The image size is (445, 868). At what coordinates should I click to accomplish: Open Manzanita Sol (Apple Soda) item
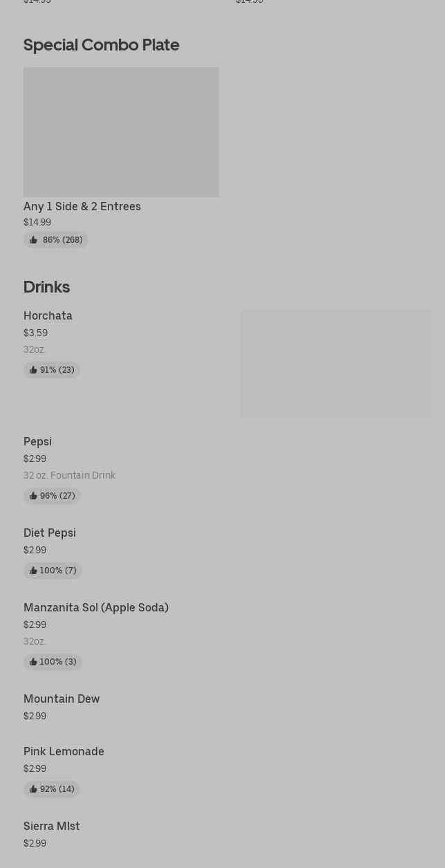click(x=96, y=608)
